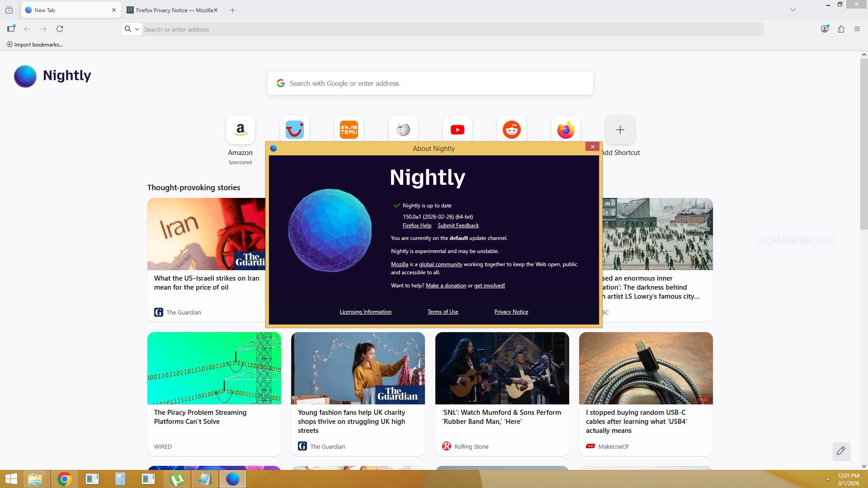
Task: Click the Submit Feedback link
Action: pos(458,225)
